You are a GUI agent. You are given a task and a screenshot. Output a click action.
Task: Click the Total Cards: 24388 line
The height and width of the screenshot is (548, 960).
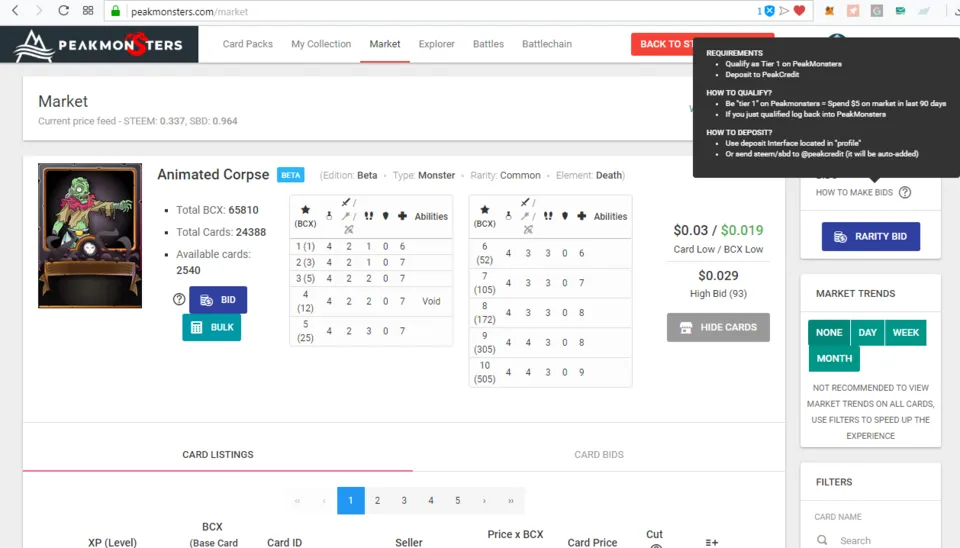pos(221,232)
